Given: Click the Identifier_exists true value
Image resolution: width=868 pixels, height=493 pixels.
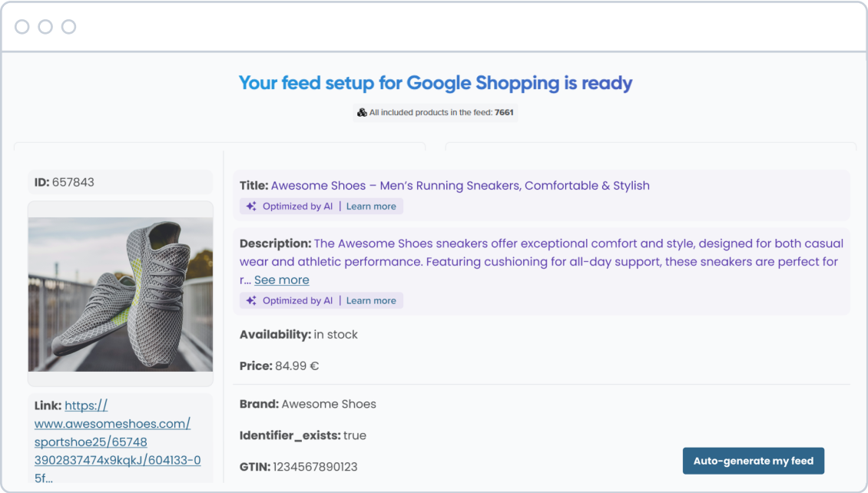Looking at the screenshot, I should 354,435.
